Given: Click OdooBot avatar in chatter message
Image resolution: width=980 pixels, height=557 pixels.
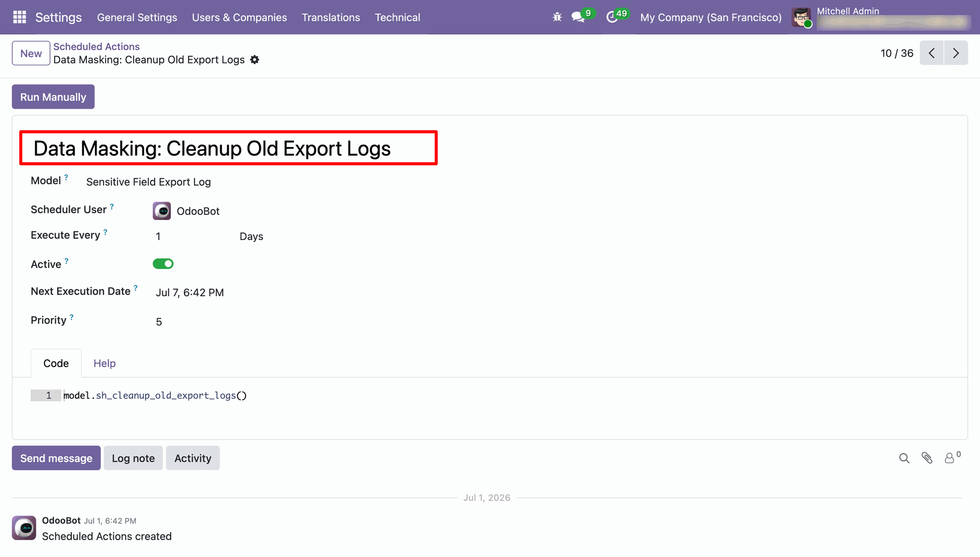Looking at the screenshot, I should click(24, 528).
